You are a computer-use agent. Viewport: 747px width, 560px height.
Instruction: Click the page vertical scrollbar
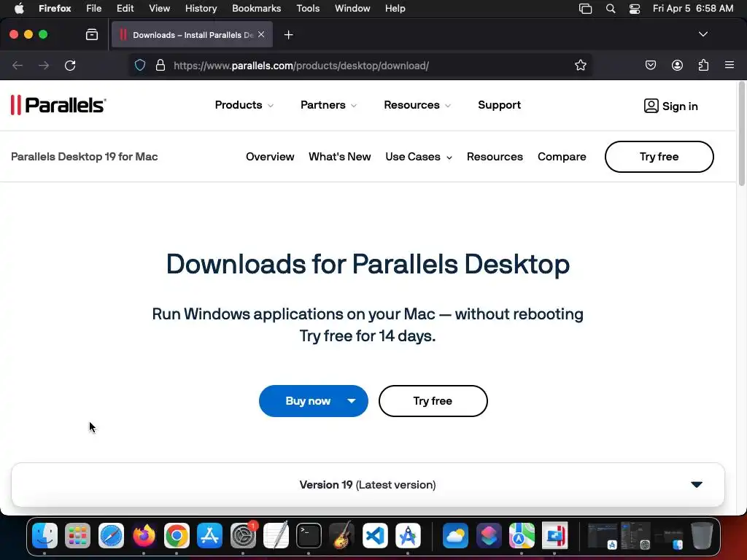(x=741, y=133)
